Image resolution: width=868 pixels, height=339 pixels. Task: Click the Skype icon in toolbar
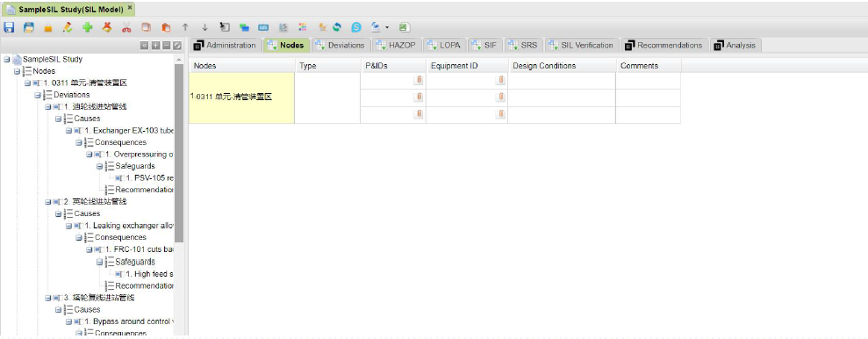(356, 26)
